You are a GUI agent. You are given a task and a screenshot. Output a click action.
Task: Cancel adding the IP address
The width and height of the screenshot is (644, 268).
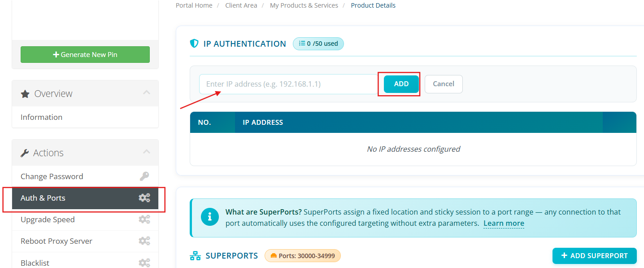[x=443, y=84]
